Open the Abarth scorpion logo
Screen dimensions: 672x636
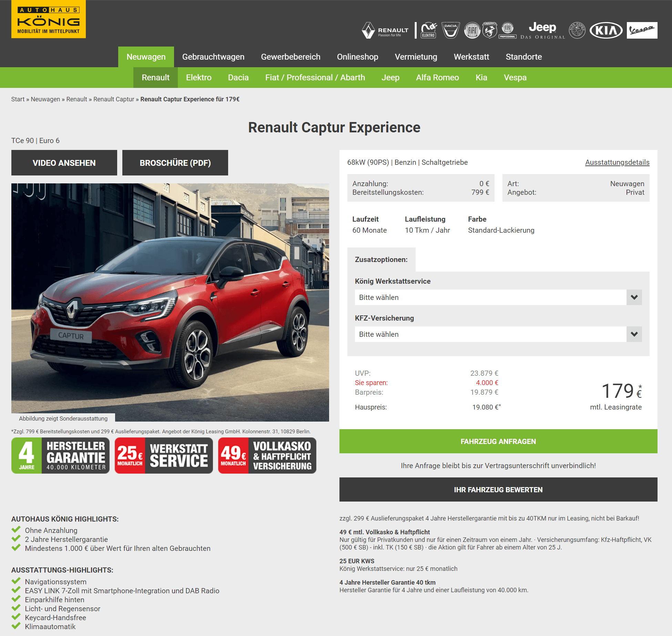(x=490, y=30)
